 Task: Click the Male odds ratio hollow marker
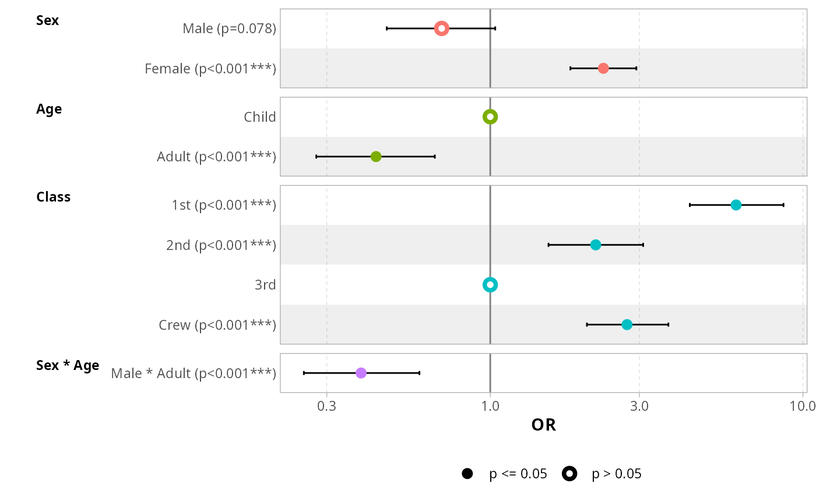pos(441,29)
